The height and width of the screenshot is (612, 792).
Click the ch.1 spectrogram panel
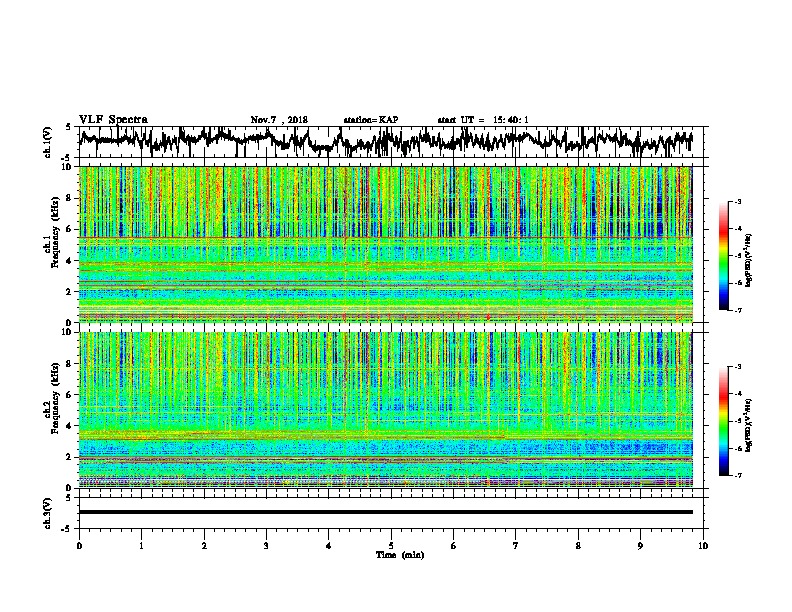(385, 244)
